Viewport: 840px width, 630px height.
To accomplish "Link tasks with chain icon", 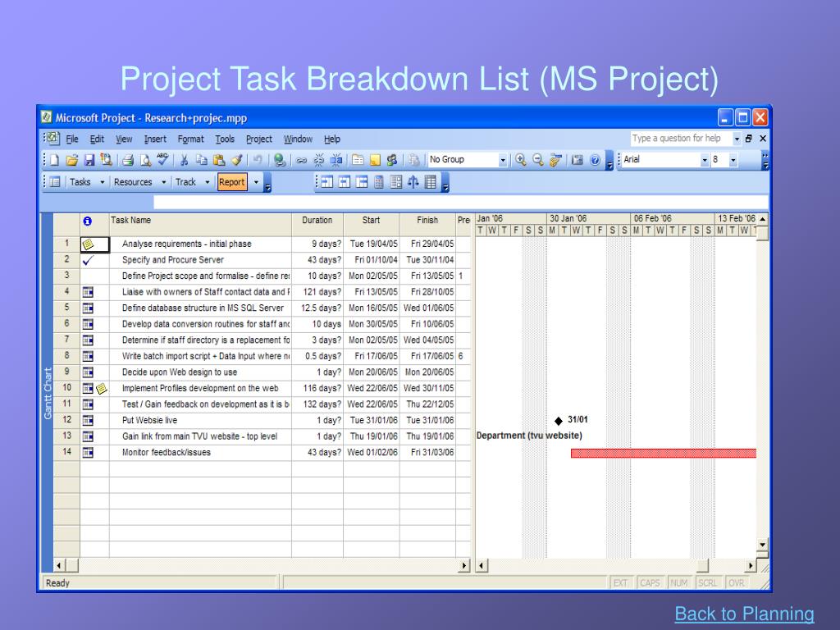I will 302,160.
